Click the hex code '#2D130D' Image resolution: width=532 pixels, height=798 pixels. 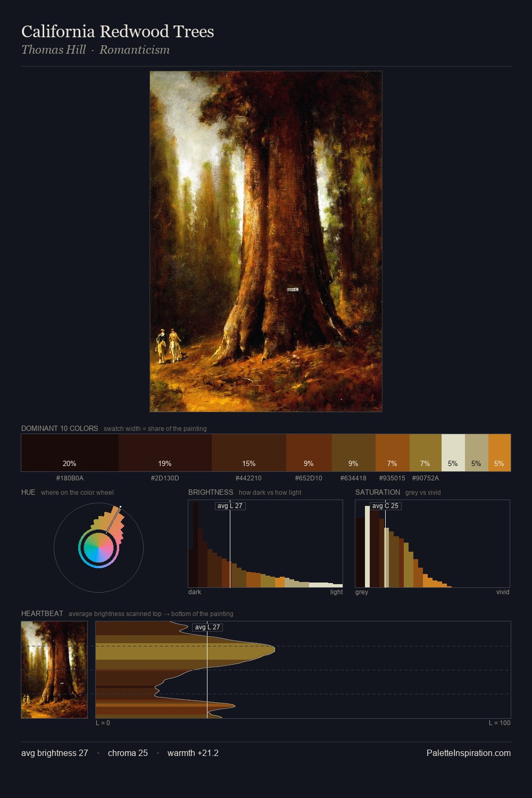[x=165, y=478]
